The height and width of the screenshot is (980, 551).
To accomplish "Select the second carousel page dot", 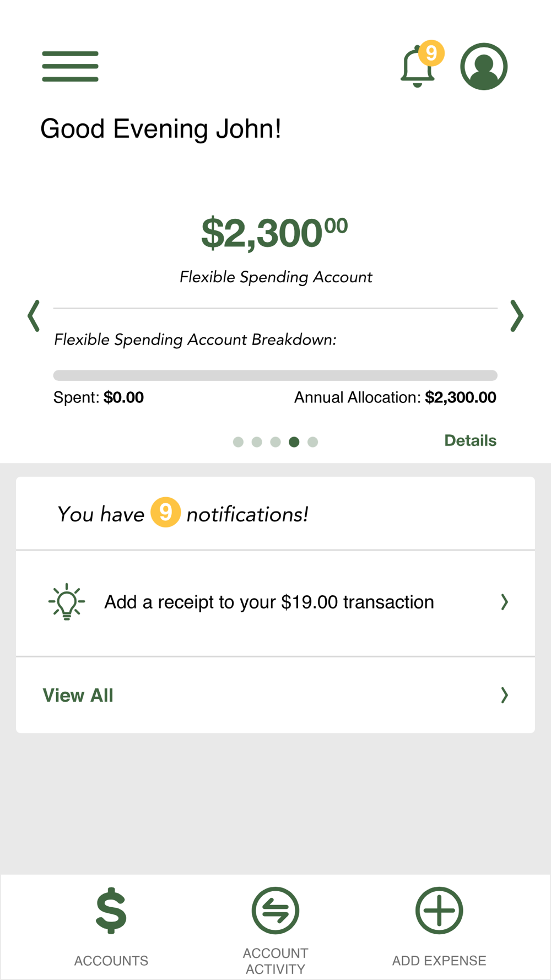I will click(257, 442).
